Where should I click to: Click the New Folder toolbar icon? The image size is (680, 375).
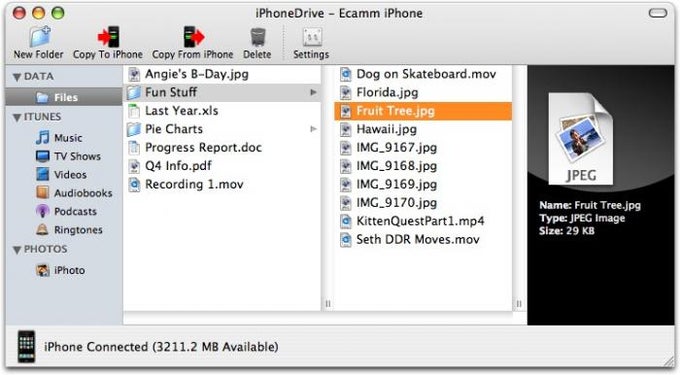pyautogui.click(x=39, y=37)
